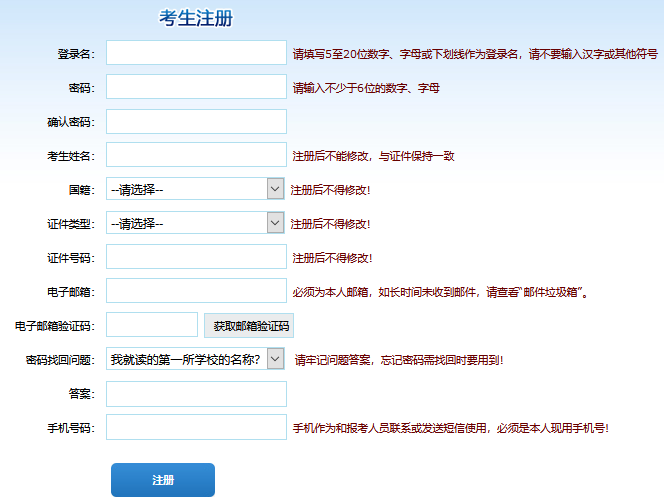The height and width of the screenshot is (498, 664).
Task: Click the hint 注册后不能修改，与证件保持一致
Action: [374, 156]
